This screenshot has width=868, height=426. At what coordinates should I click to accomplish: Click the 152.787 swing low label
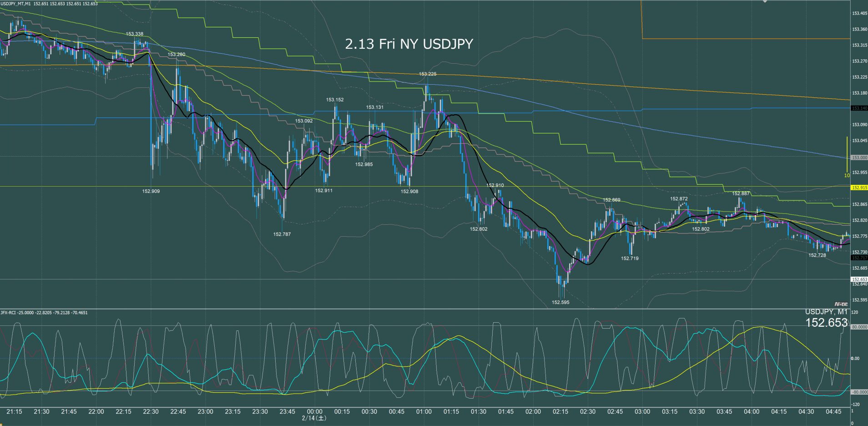coord(282,234)
